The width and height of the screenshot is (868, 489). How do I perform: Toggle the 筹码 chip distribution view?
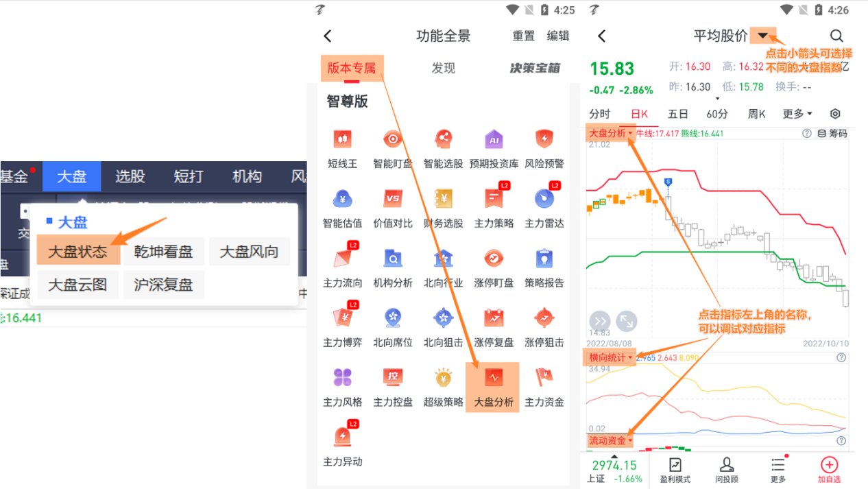tap(832, 134)
